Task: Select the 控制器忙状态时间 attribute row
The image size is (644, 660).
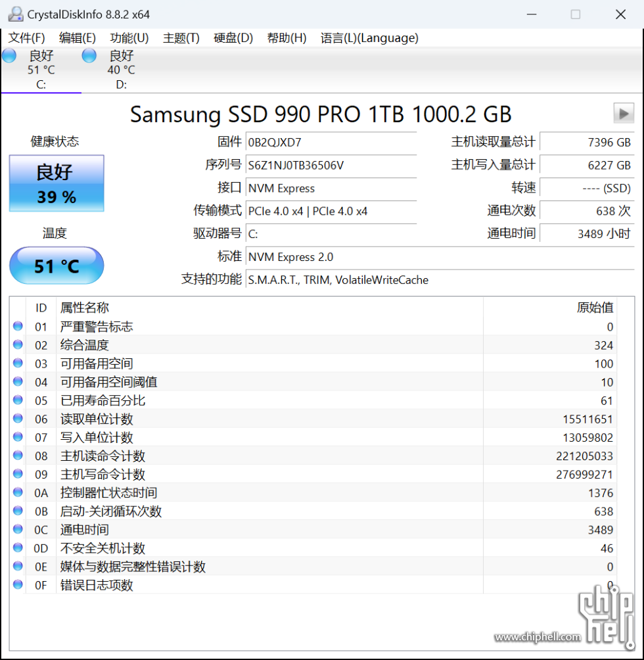Action: (313, 492)
